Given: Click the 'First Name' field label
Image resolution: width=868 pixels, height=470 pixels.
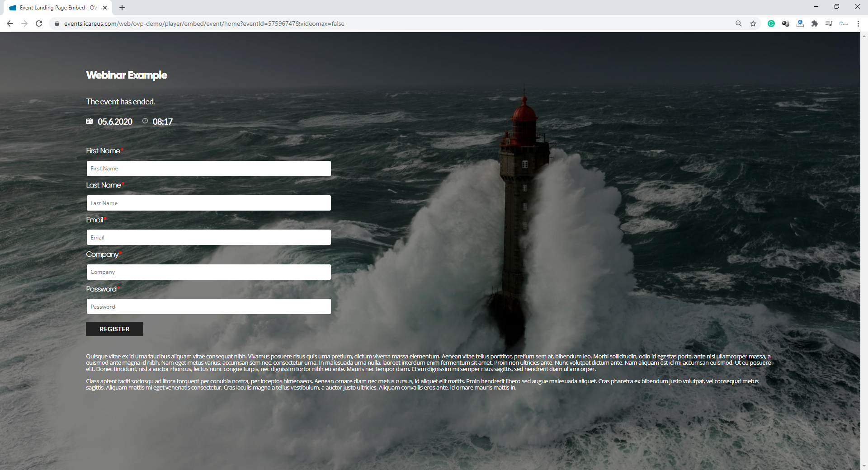Looking at the screenshot, I should [103, 151].
